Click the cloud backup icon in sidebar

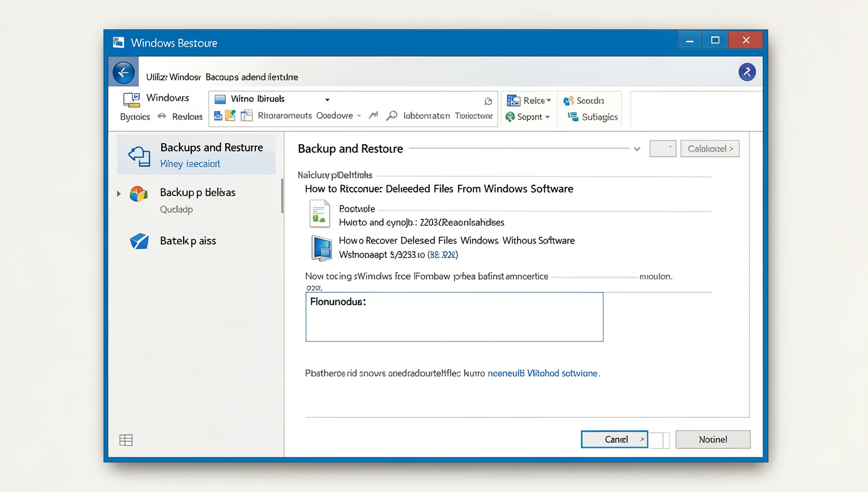[139, 156]
